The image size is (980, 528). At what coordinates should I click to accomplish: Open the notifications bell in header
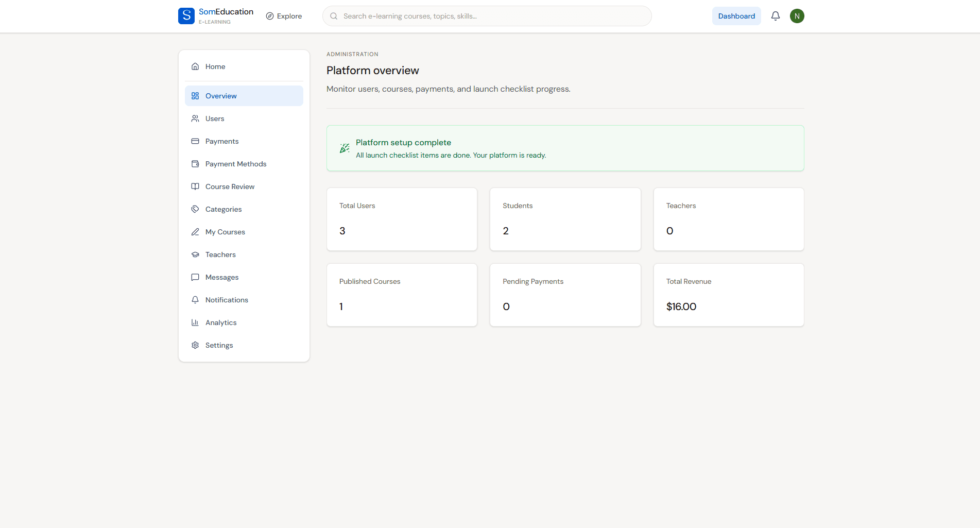coord(776,16)
